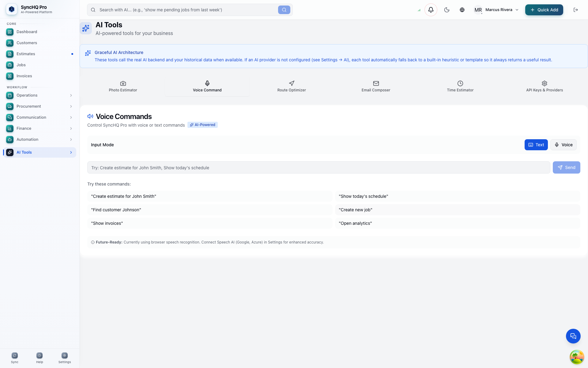Expand the Communication menu
Image resolution: width=588 pixels, height=368 pixels.
point(40,117)
